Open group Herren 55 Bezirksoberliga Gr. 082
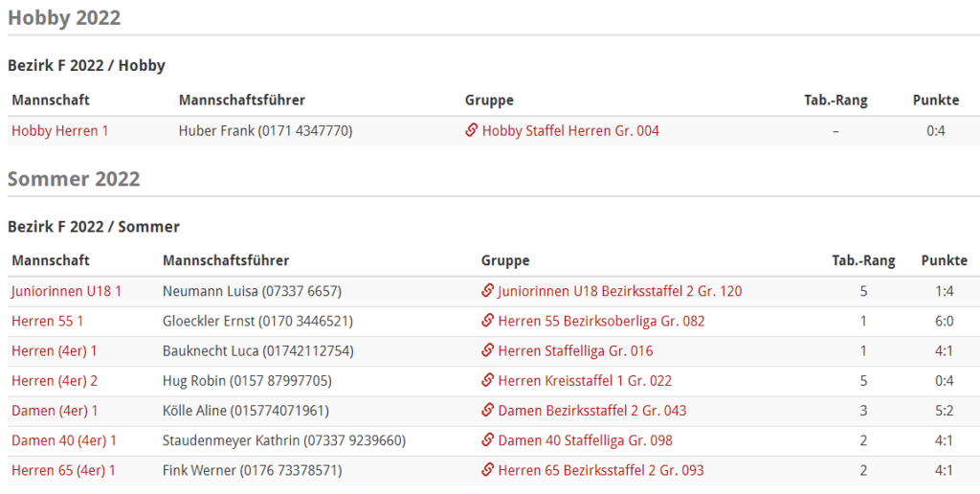Viewport: 980px width, 494px height. [x=601, y=321]
